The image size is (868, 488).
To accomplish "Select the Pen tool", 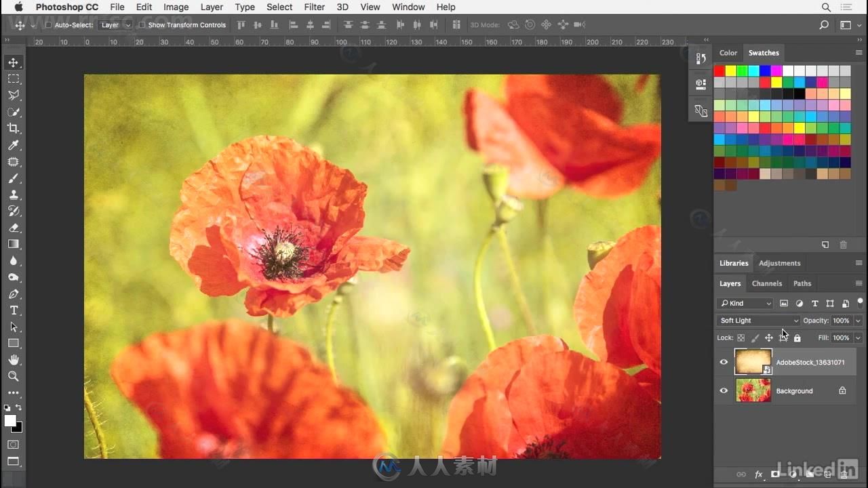I will [x=14, y=293].
